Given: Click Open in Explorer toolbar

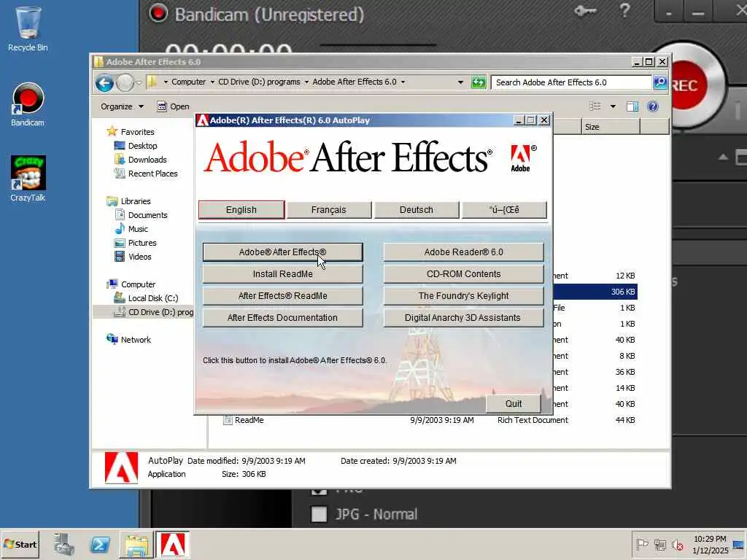Looking at the screenshot, I should pyautogui.click(x=174, y=106).
